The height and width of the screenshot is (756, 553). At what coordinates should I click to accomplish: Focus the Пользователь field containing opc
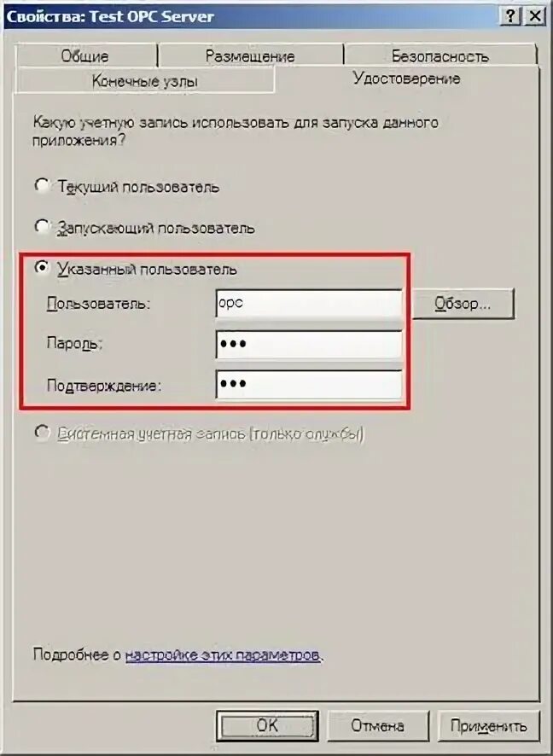click(309, 303)
